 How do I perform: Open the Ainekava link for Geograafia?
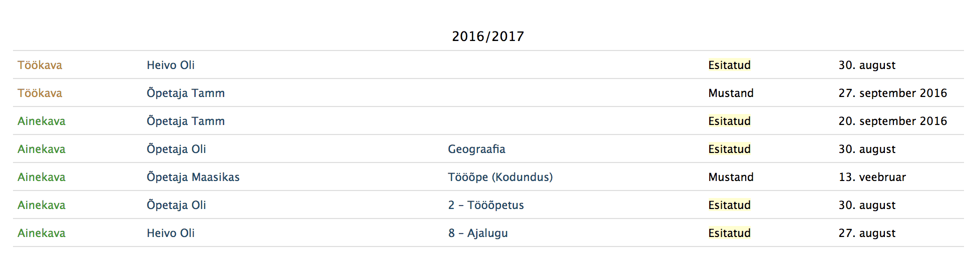pyautogui.click(x=41, y=149)
